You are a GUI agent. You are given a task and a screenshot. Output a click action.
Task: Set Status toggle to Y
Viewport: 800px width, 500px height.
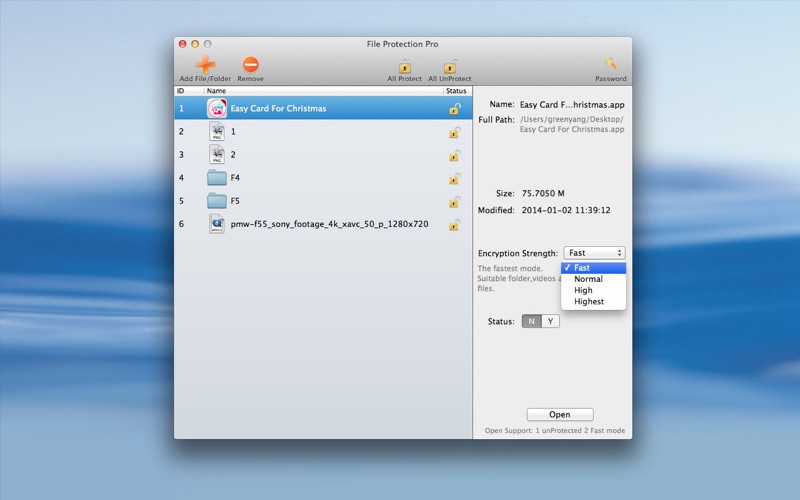pyautogui.click(x=550, y=321)
